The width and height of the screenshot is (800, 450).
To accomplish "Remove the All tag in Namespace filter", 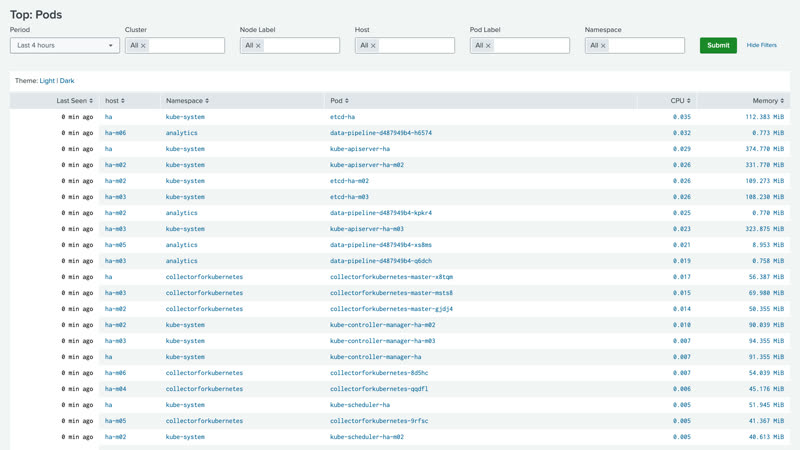I will pyautogui.click(x=603, y=46).
